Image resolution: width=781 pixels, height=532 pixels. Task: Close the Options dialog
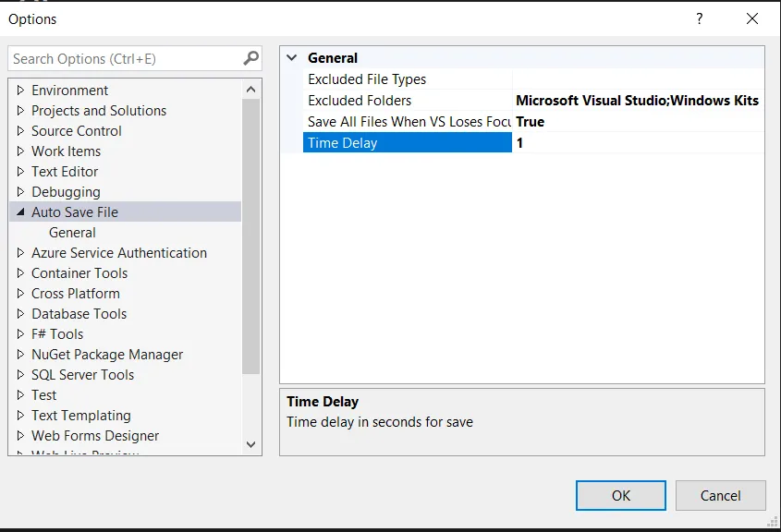point(752,18)
